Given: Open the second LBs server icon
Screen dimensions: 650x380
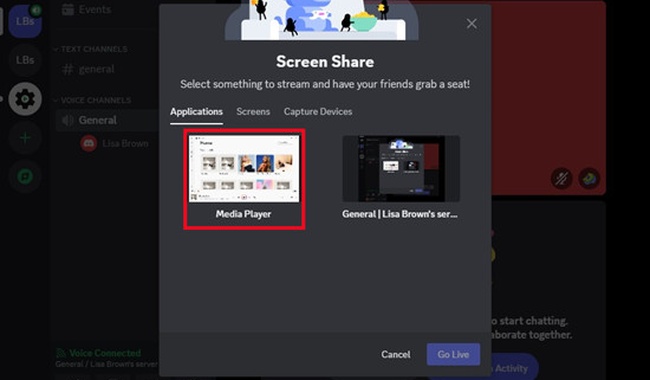Looking at the screenshot, I should coord(25,60).
